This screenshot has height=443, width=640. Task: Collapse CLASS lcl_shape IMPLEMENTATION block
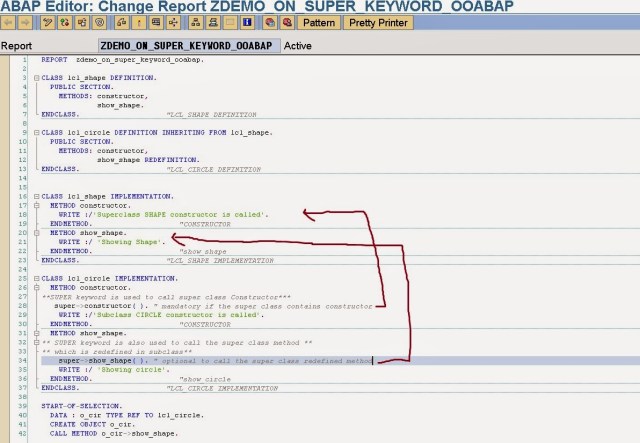(36, 196)
